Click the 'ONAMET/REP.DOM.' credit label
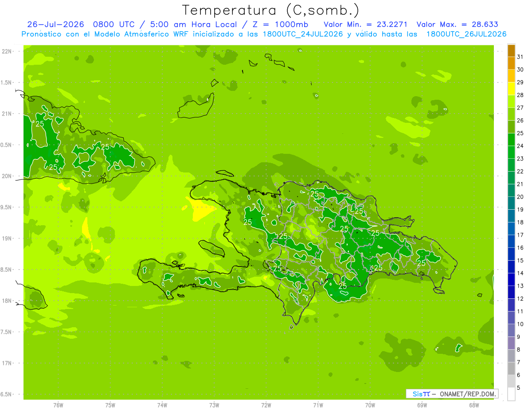 (x=468, y=394)
